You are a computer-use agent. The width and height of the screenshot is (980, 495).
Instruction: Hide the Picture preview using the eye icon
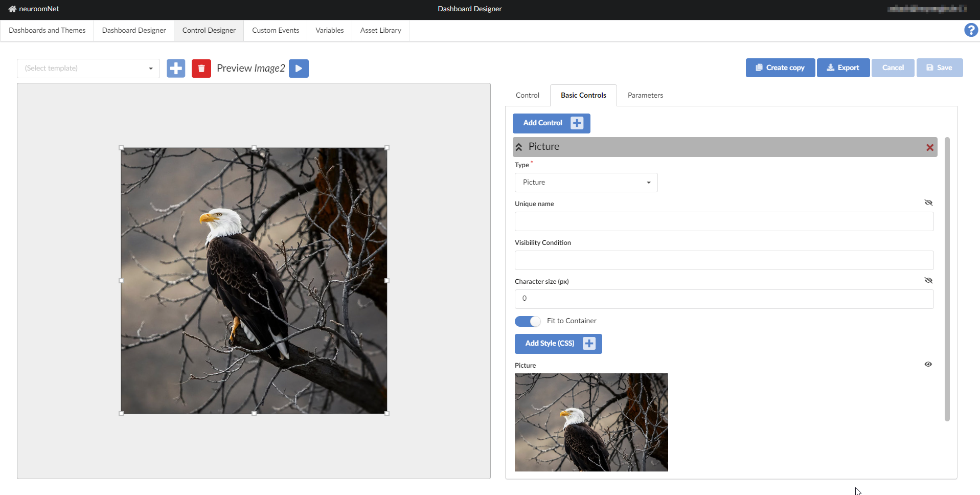pyautogui.click(x=928, y=364)
